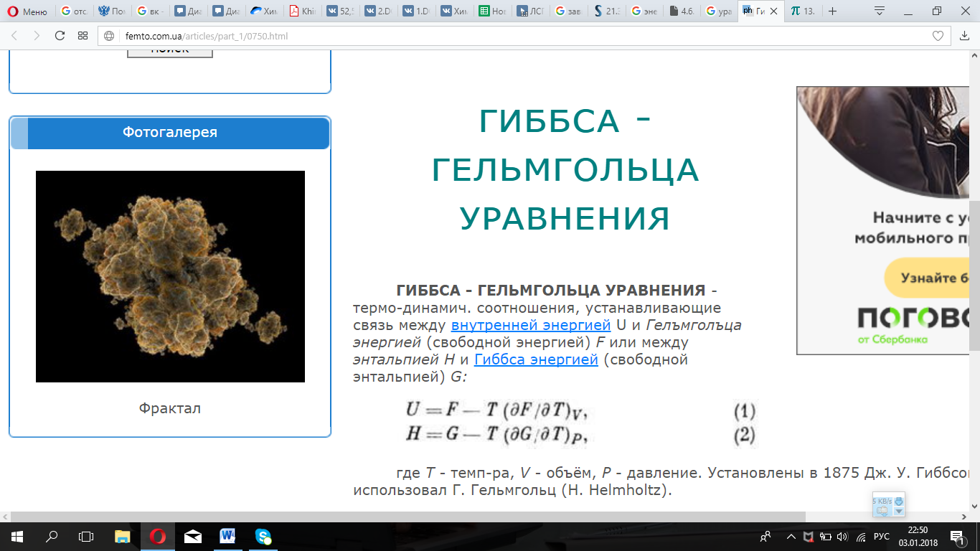
Task: Click the Фрактал caption text
Action: point(170,408)
